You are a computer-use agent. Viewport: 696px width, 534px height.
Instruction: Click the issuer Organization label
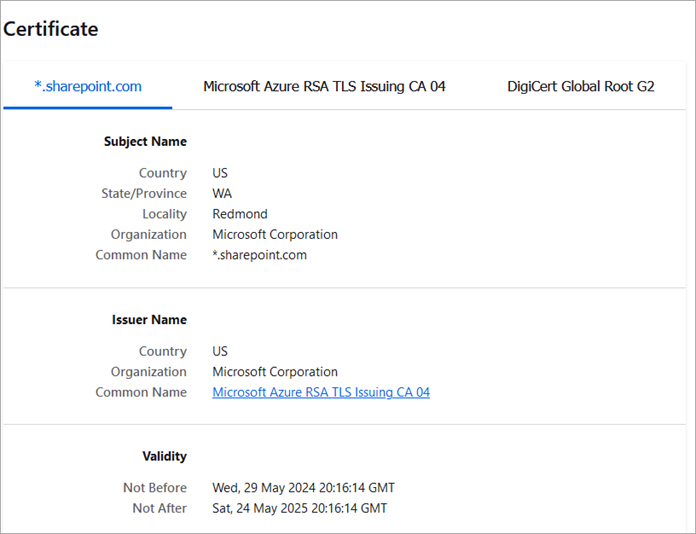click(x=148, y=372)
